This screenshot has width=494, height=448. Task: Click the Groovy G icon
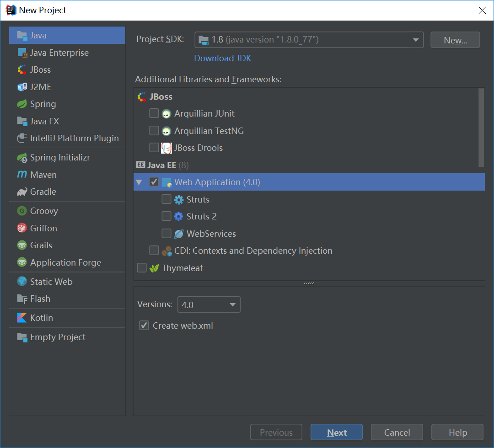click(22, 211)
